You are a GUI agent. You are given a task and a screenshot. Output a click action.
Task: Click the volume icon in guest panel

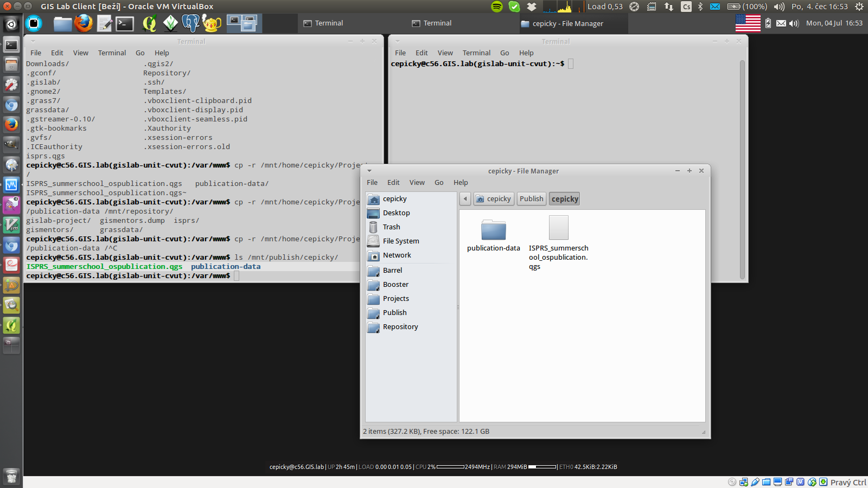pyautogui.click(x=794, y=23)
